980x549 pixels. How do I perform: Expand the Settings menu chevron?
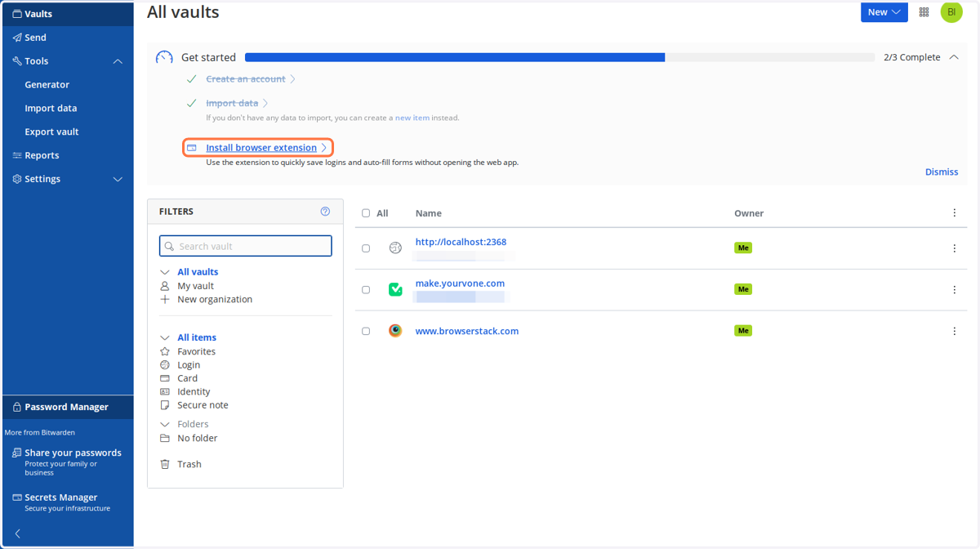click(118, 179)
